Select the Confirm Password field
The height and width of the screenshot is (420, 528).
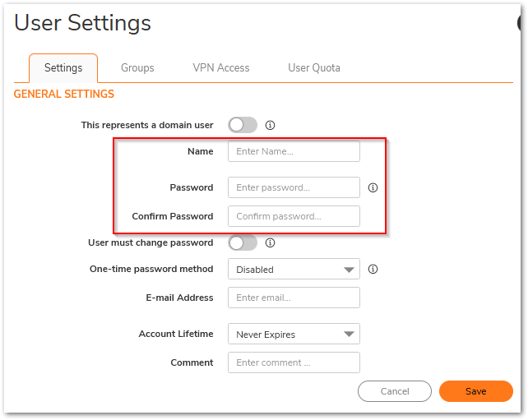pos(294,216)
